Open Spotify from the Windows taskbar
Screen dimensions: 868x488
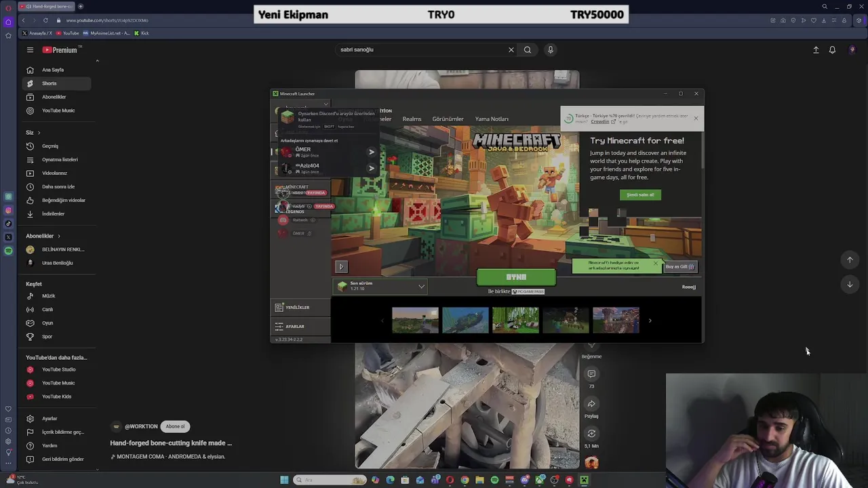[494, 480]
